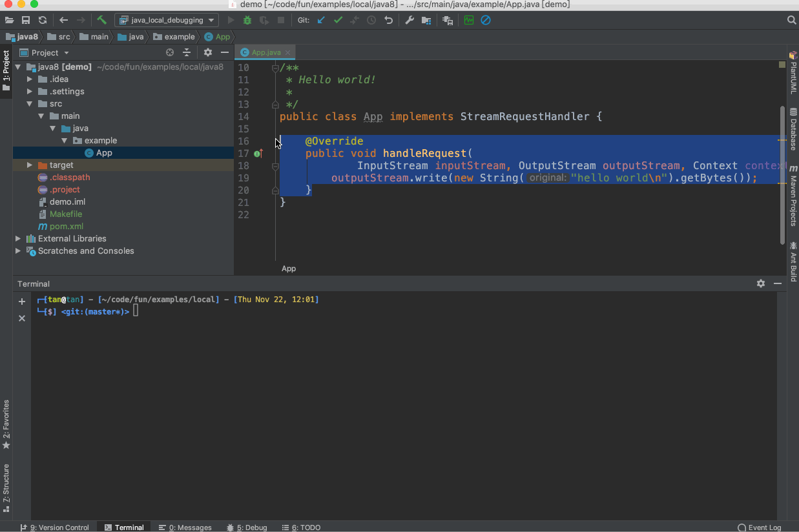Toggle the 7: Structure tool window
The image size is (799, 532).
click(x=6, y=488)
